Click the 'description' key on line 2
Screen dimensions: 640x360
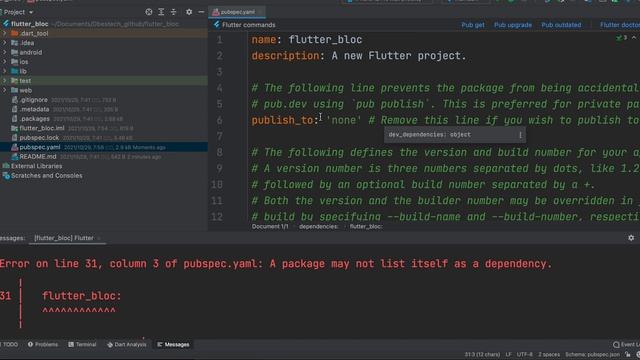tap(285, 56)
